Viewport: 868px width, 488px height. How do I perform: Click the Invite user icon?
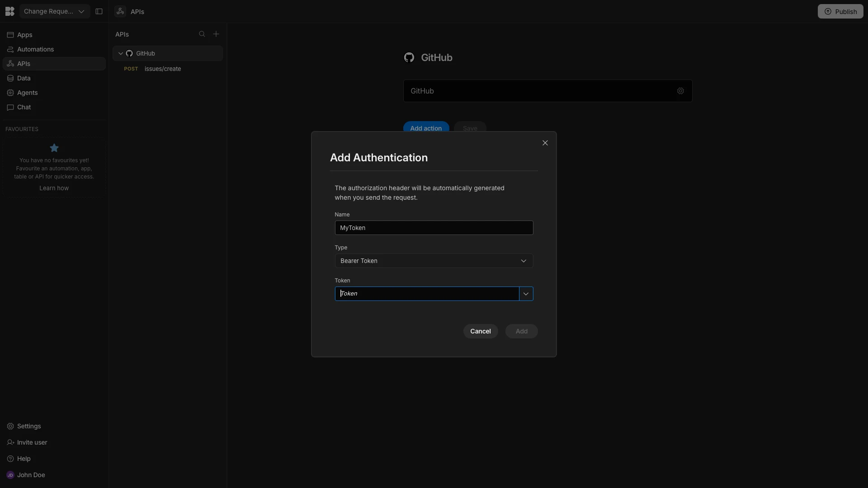click(x=10, y=442)
